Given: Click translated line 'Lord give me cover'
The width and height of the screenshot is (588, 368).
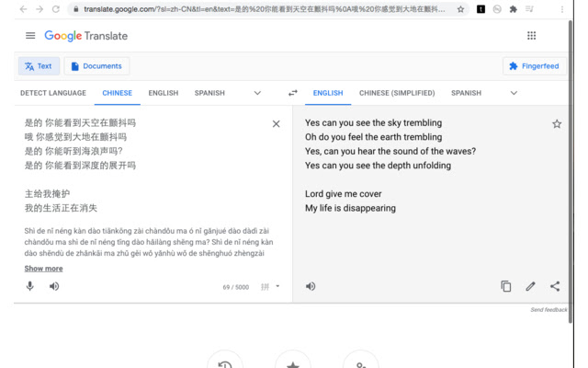Looking at the screenshot, I should 343,194.
